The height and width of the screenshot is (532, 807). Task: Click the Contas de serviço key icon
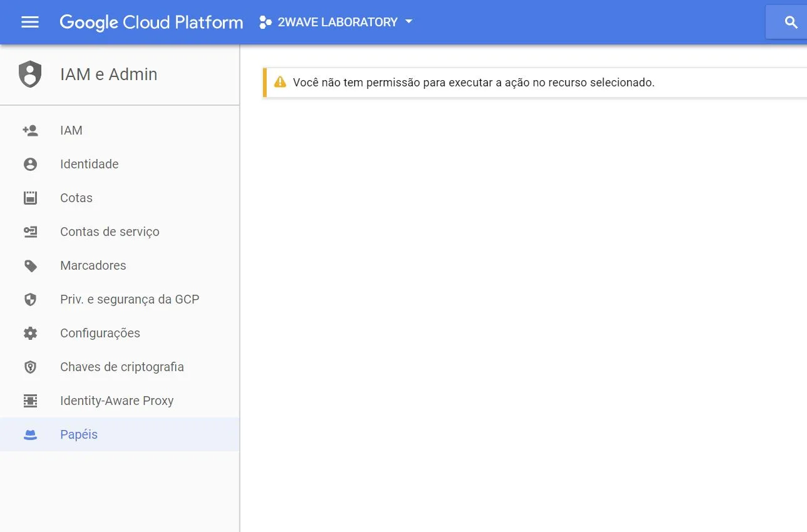point(30,232)
